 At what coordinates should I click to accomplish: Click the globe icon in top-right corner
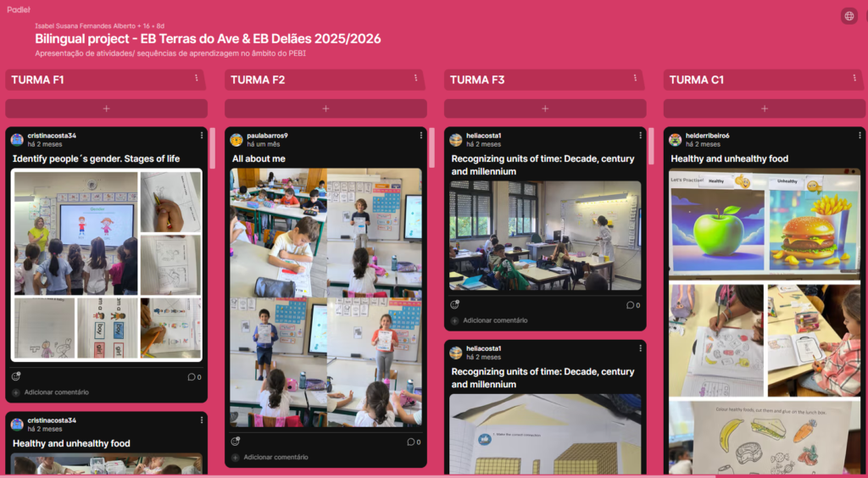point(849,16)
